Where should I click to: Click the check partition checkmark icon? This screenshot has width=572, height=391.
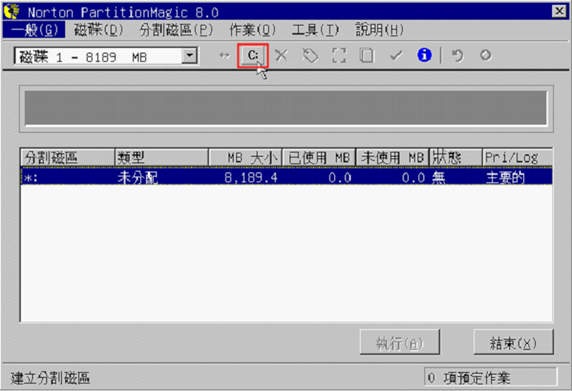click(x=396, y=56)
